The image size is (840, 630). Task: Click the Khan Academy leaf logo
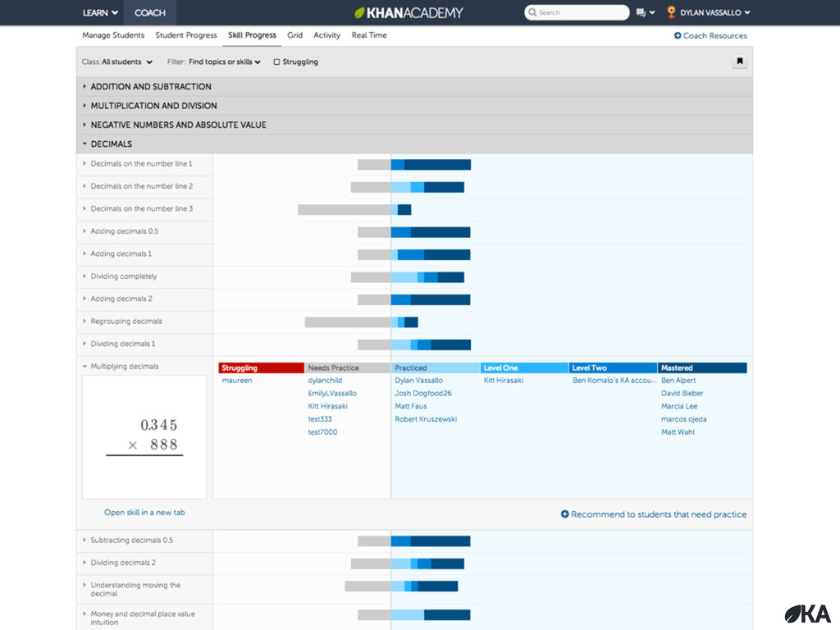tap(359, 12)
